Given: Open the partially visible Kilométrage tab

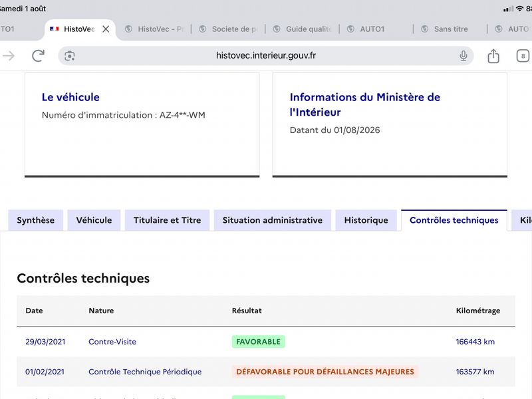Looking at the screenshot, I should pos(523,220).
